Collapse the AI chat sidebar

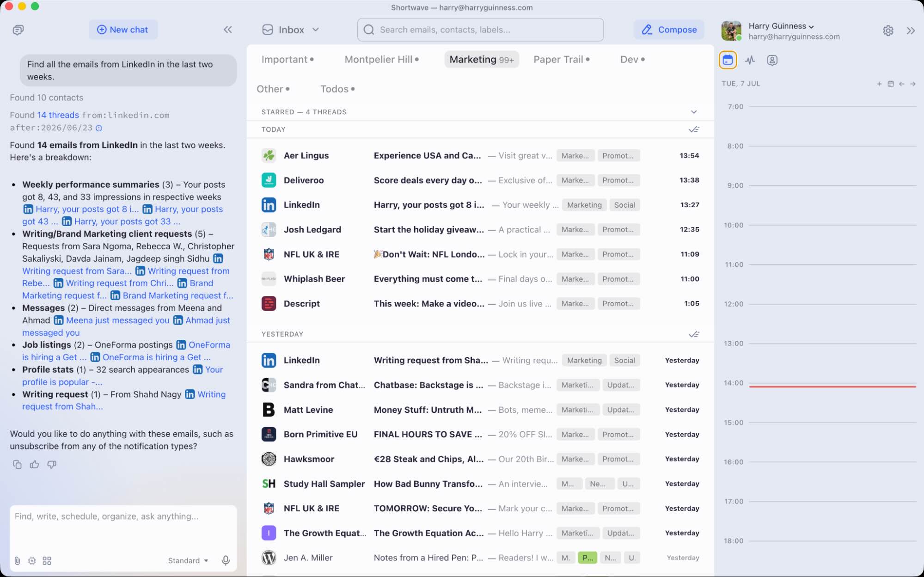[228, 30]
